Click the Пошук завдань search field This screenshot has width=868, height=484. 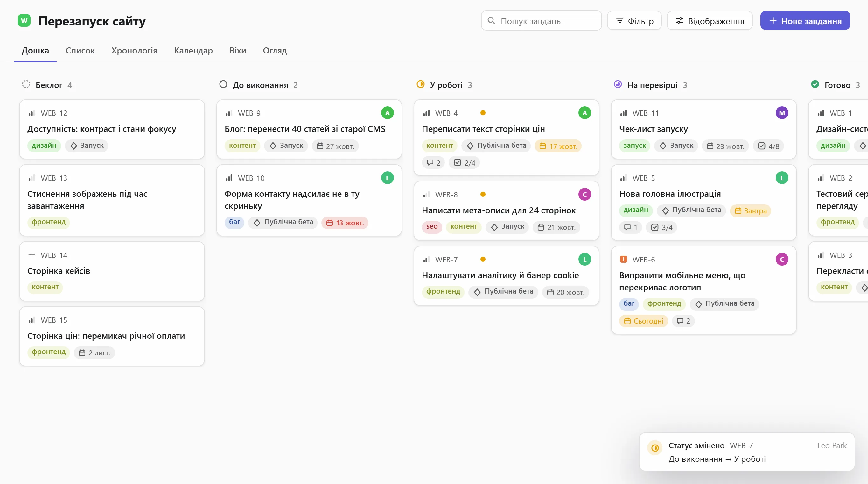click(541, 21)
